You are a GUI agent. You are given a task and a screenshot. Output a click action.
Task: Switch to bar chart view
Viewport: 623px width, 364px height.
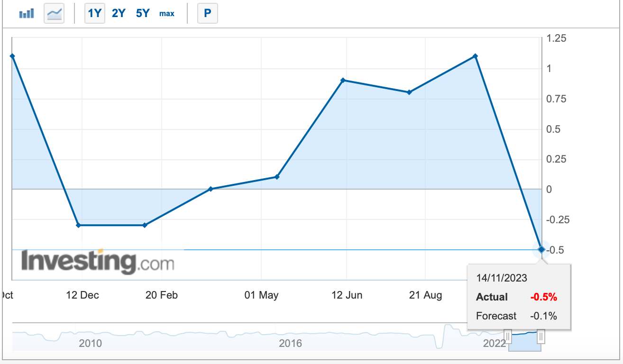tap(27, 13)
